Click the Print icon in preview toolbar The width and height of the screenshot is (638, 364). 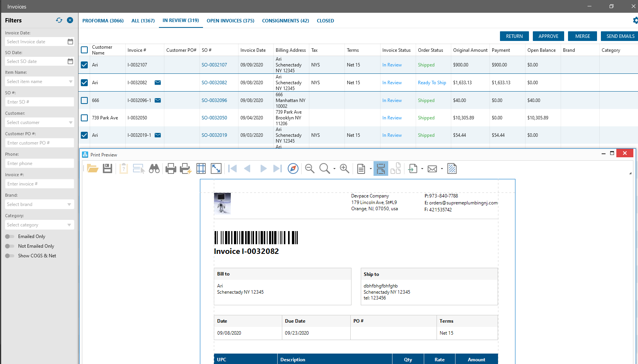[171, 168]
